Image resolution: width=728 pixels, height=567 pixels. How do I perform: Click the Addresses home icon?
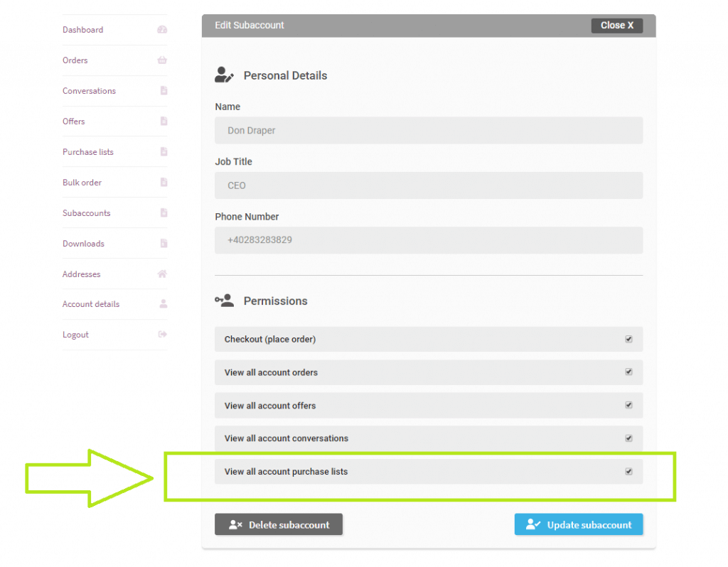[x=162, y=274]
